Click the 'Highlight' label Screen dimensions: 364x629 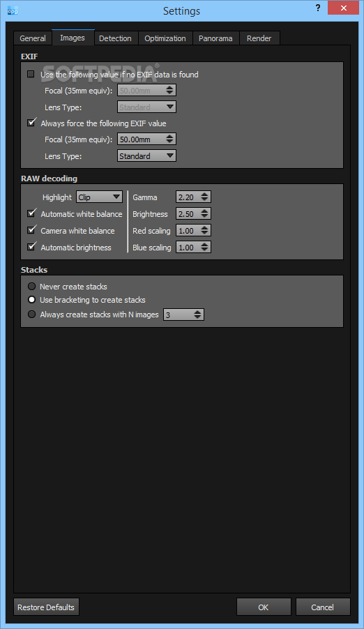pos(57,197)
